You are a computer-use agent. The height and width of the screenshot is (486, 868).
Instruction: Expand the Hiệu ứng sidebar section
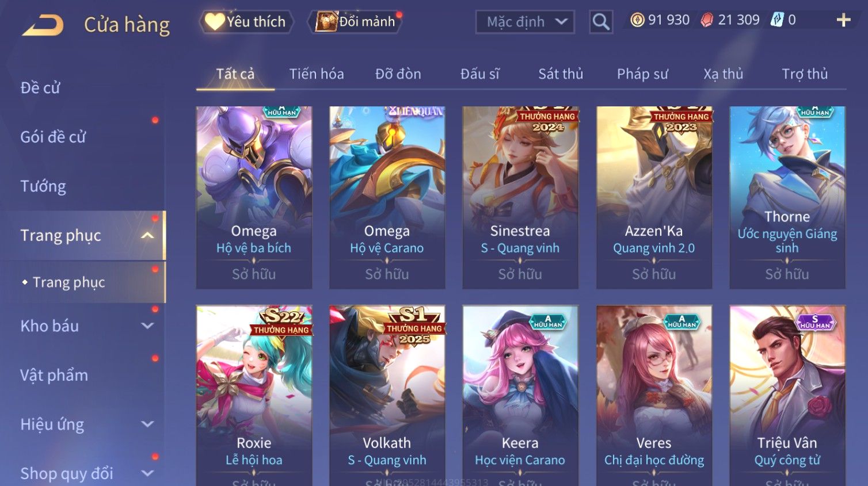pos(147,424)
